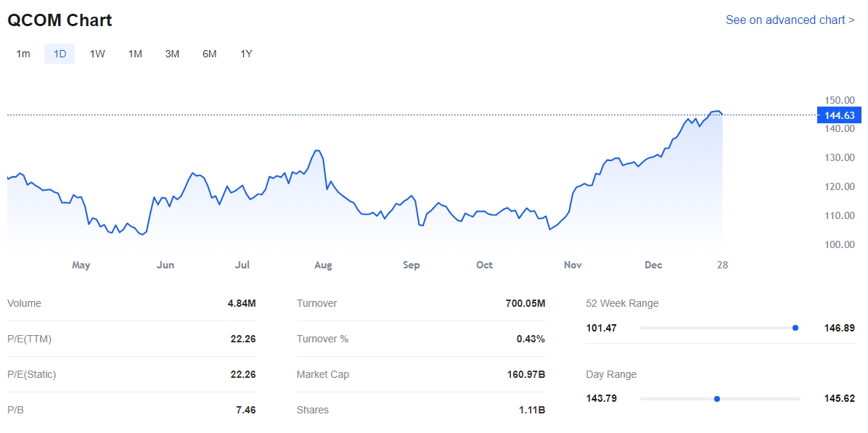
Task: Click the 52 week high 146.89
Action: (x=840, y=328)
